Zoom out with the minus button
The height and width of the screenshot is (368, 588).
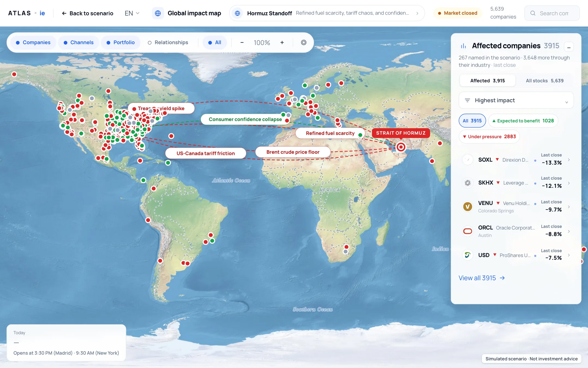tap(242, 43)
